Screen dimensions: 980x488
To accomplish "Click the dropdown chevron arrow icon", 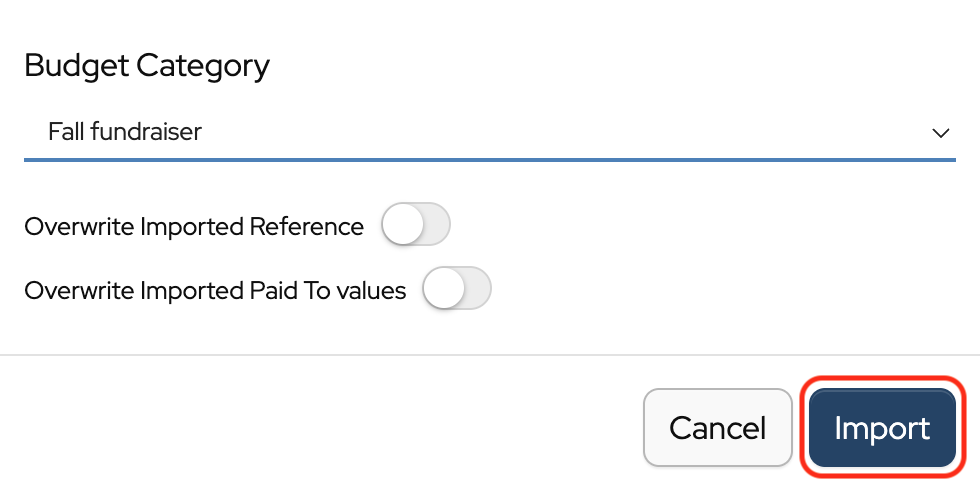I will point(940,133).
